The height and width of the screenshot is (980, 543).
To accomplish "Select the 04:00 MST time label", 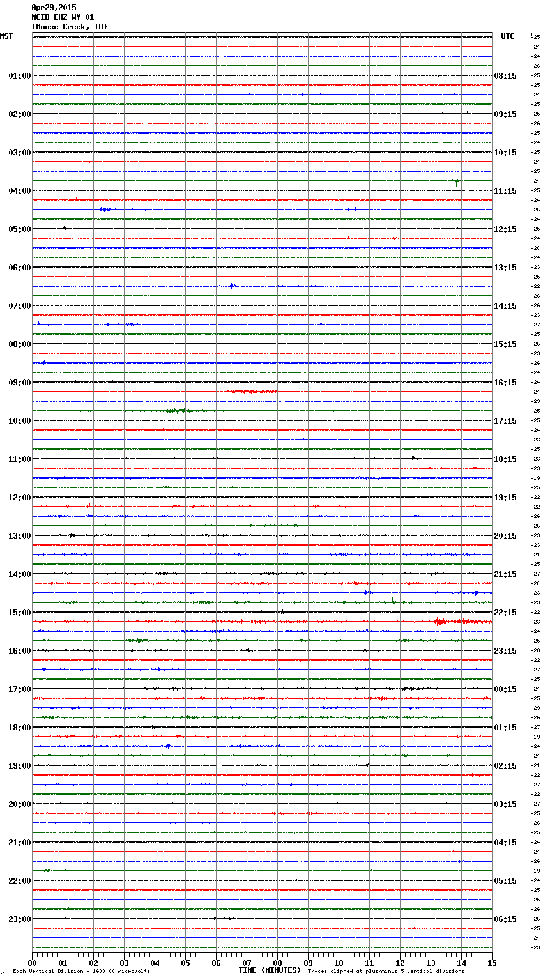I will (x=20, y=191).
